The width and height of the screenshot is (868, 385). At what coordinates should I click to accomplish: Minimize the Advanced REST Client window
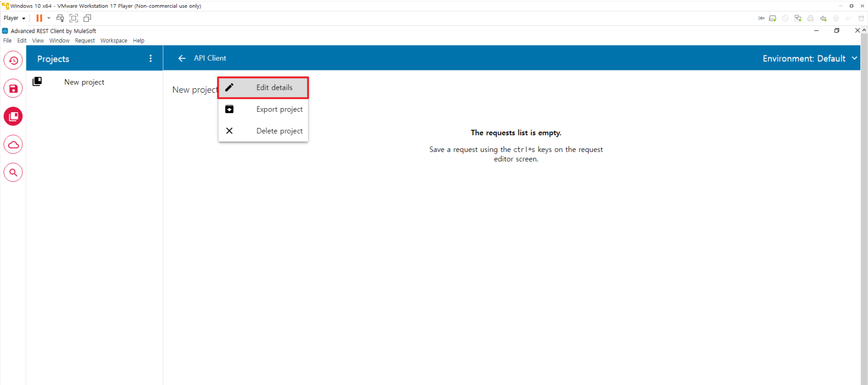click(816, 31)
